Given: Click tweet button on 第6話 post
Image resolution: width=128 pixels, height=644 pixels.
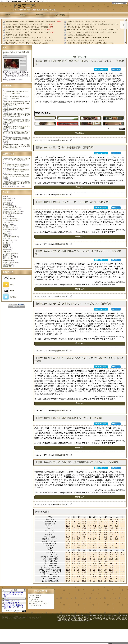Looking at the screenshot, I should coord(116,208).
